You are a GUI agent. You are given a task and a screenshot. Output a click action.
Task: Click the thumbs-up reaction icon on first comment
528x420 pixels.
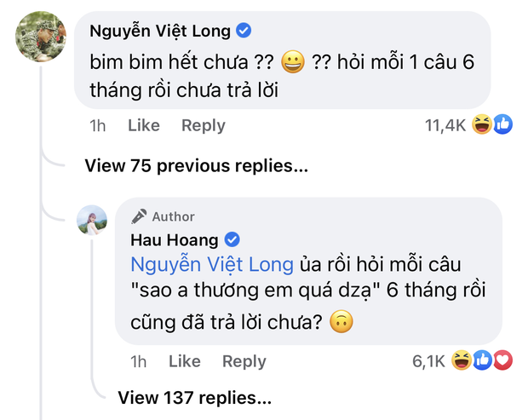pyautogui.click(x=502, y=125)
